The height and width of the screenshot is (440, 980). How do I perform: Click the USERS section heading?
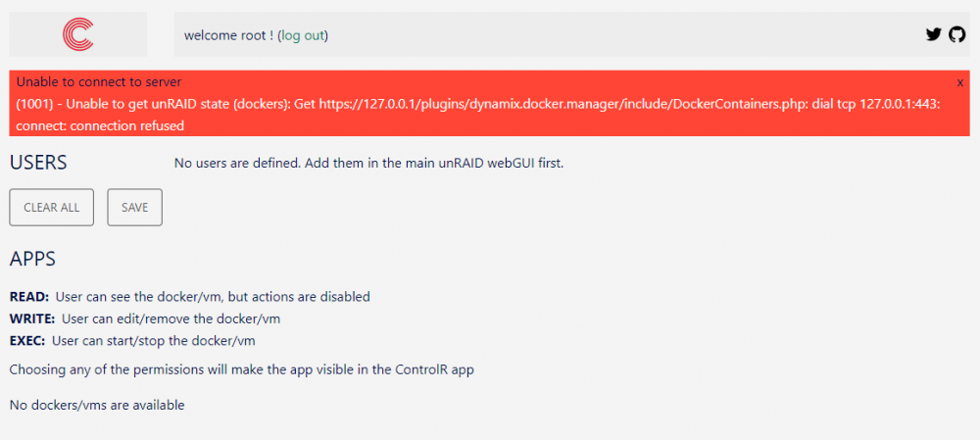tap(38, 163)
